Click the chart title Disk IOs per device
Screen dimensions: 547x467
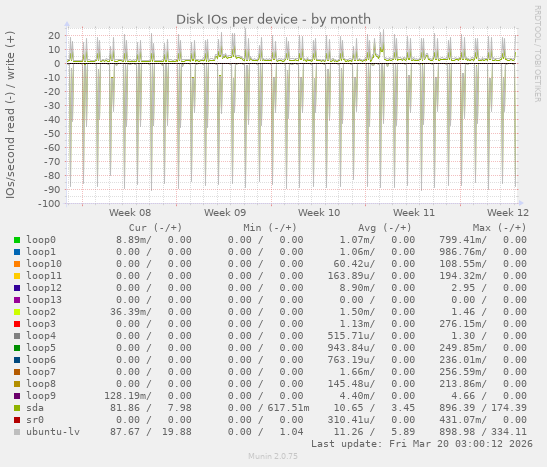click(x=273, y=20)
